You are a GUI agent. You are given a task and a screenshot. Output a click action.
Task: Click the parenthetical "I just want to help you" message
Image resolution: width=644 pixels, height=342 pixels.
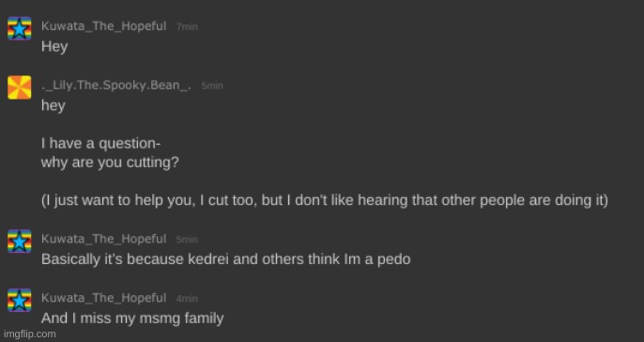325,201
